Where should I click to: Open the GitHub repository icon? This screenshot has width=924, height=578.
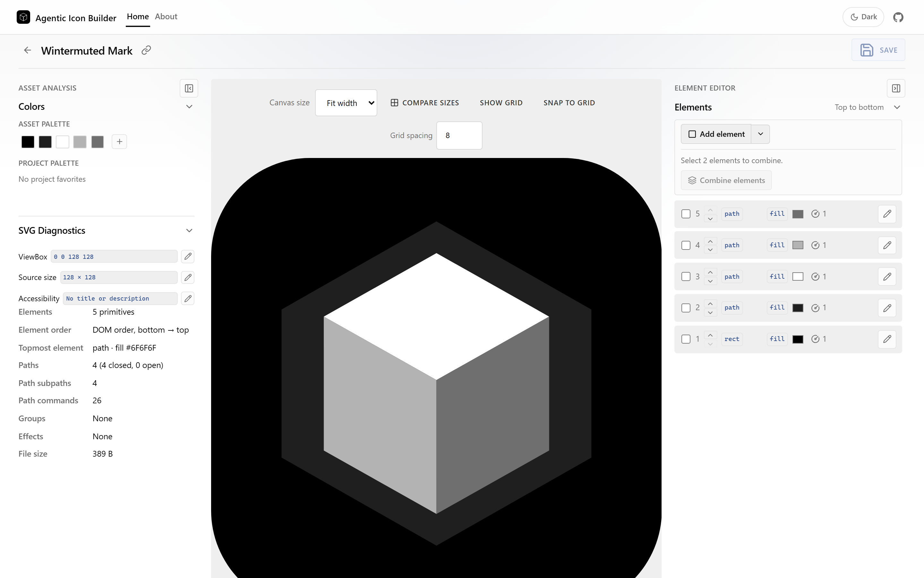click(x=898, y=17)
